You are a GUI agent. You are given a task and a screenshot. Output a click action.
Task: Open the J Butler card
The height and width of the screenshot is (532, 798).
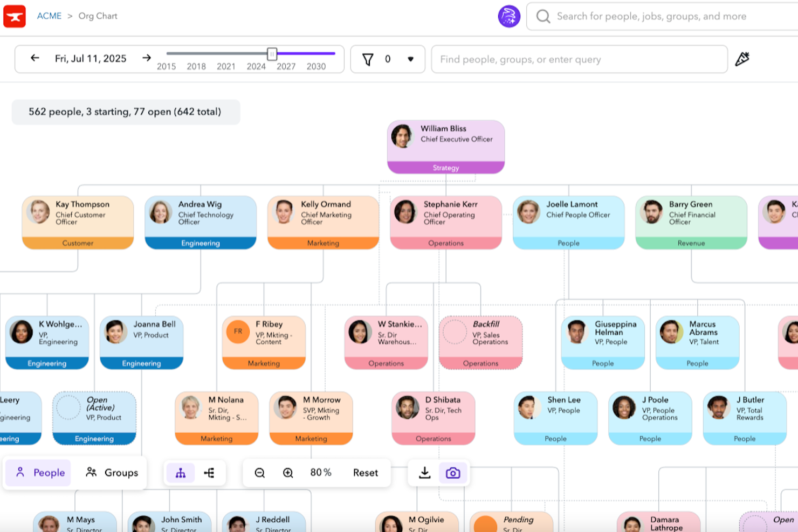[x=745, y=418]
